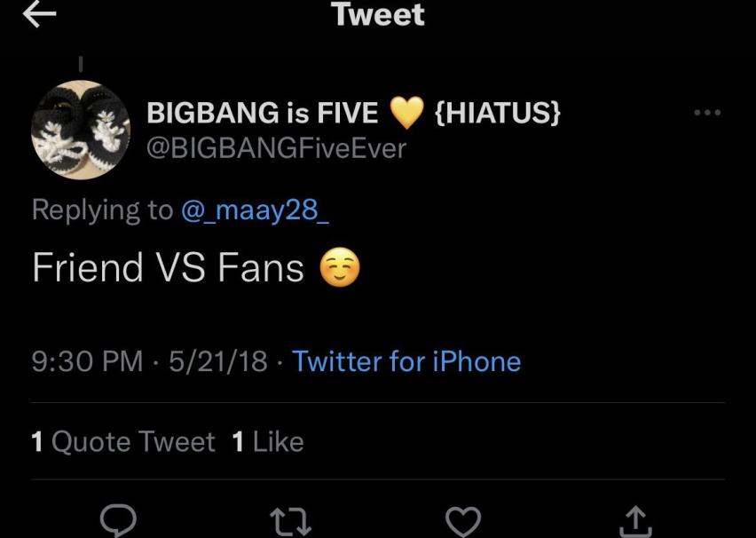Click the Tweet header title
This screenshot has width=756, height=538.
point(378,15)
